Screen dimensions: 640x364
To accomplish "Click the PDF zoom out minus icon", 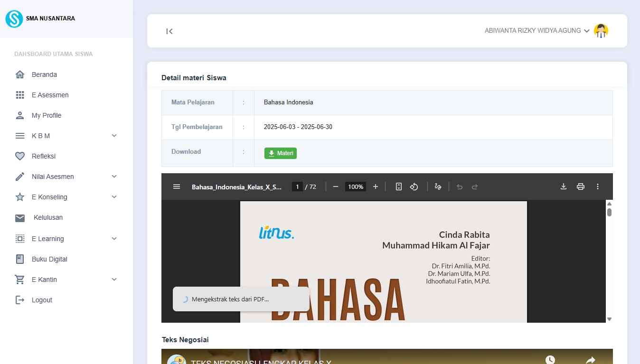I will 336,187.
